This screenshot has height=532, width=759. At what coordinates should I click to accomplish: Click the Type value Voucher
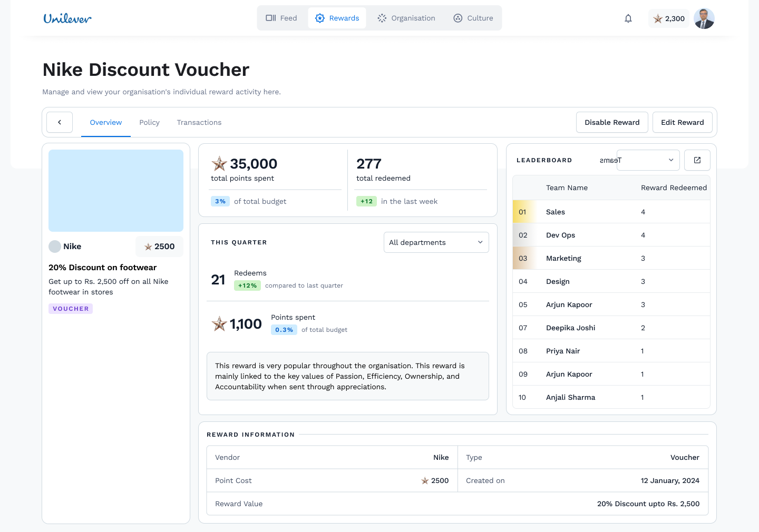pos(685,457)
